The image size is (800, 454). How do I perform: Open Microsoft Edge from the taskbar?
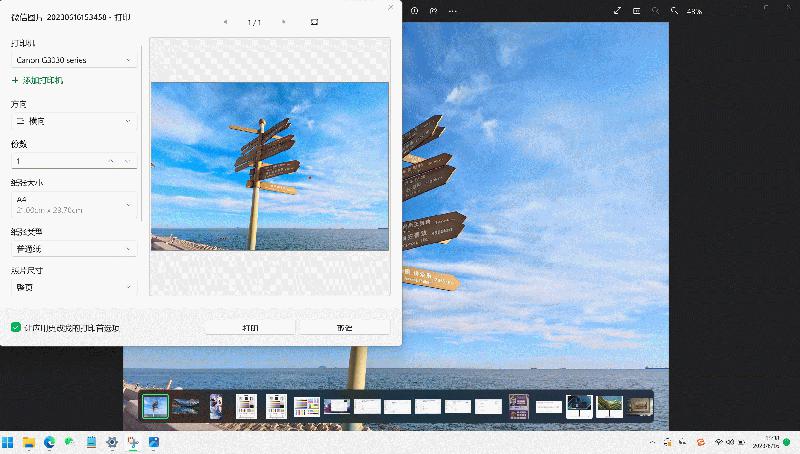[x=49, y=441]
